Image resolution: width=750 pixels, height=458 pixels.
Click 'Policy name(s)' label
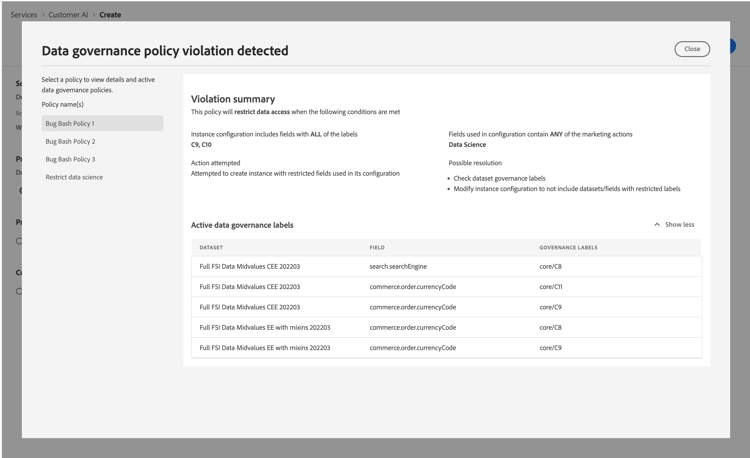coord(63,104)
